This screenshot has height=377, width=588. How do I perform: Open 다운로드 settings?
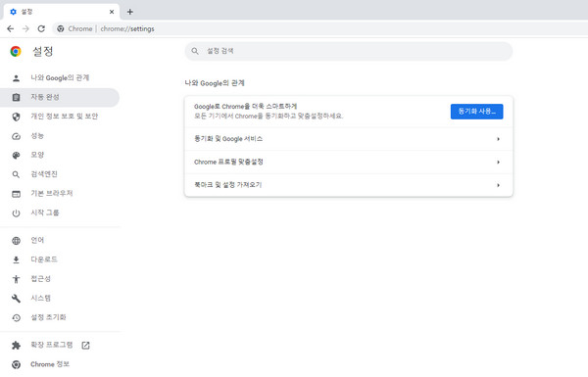[x=60, y=259]
